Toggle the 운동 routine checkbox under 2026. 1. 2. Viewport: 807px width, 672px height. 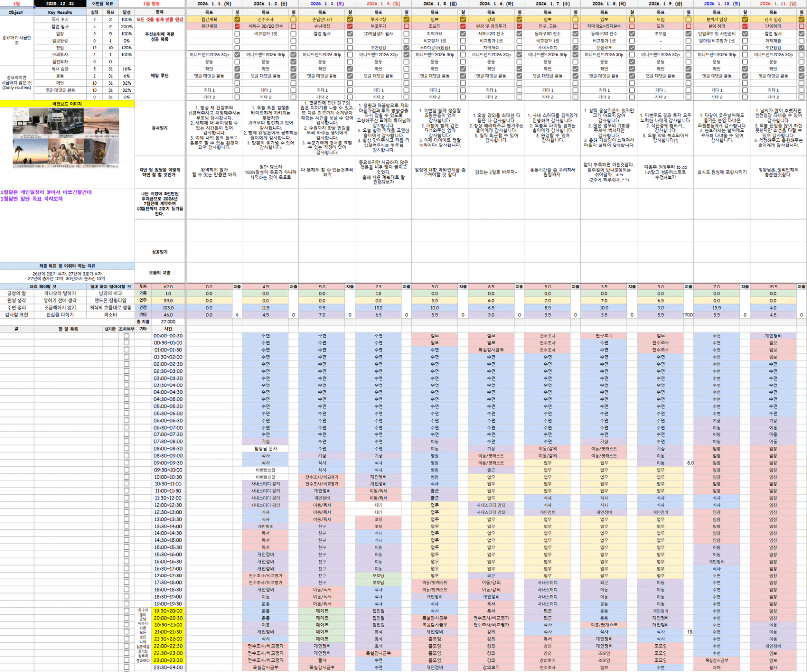click(x=293, y=62)
